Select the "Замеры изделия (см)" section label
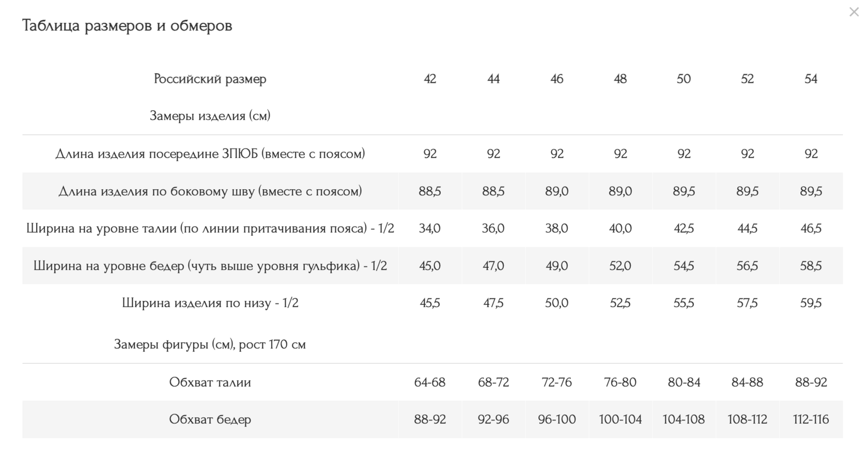 (x=210, y=116)
